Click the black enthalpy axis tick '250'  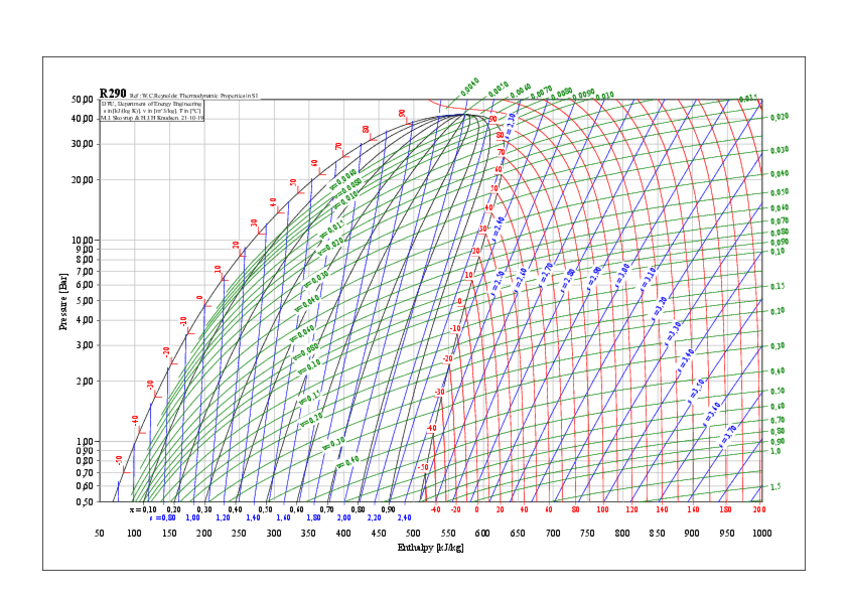pos(238,533)
